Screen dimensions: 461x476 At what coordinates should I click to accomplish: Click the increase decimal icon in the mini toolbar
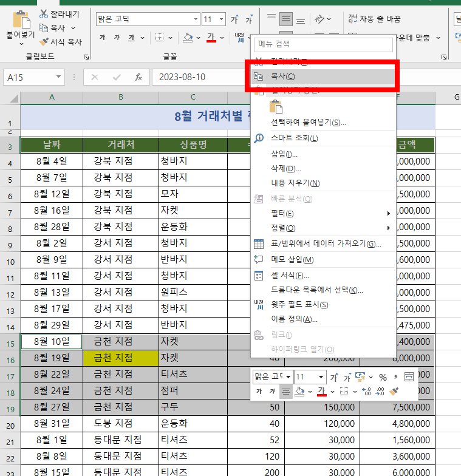(x=367, y=391)
